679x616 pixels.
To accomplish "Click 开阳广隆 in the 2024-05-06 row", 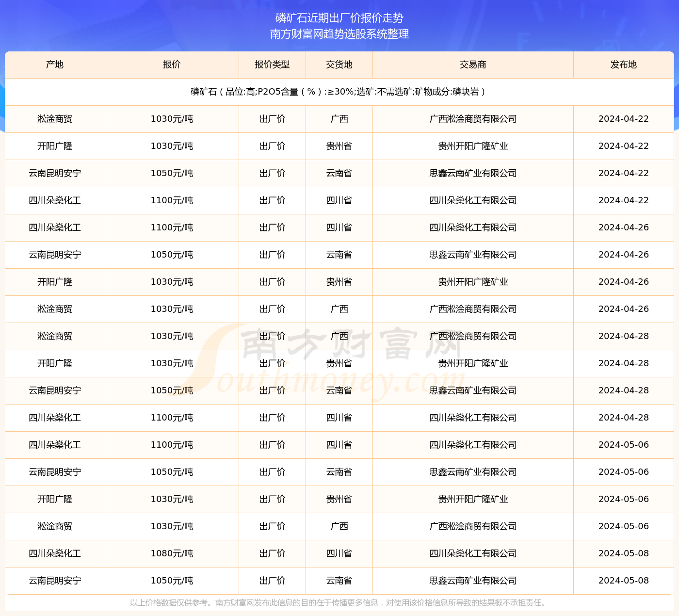I will [55, 499].
